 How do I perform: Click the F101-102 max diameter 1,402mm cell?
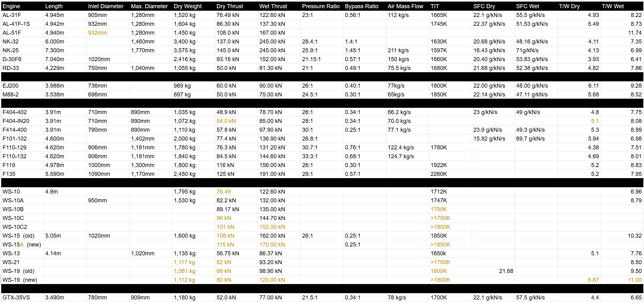(142, 139)
